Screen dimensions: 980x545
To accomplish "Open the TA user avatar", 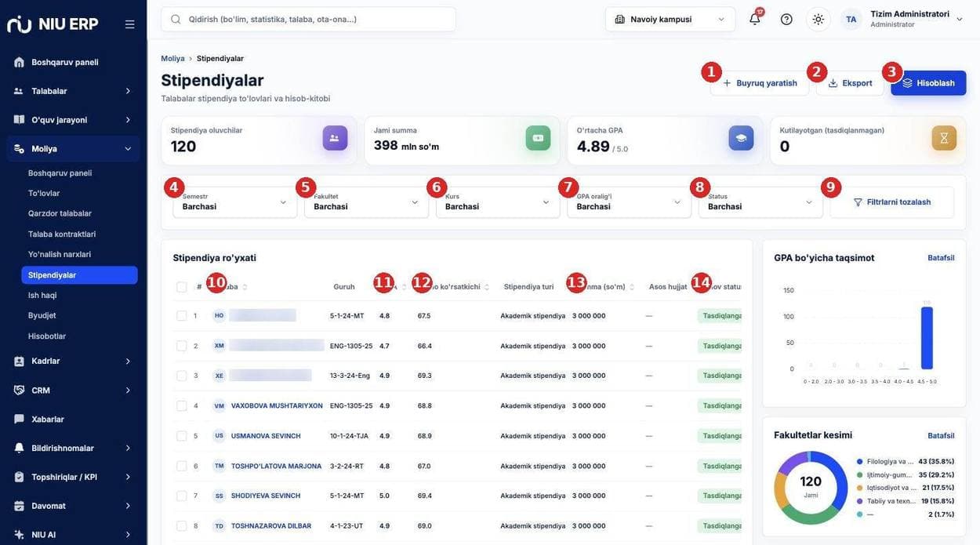I will 851,19.
